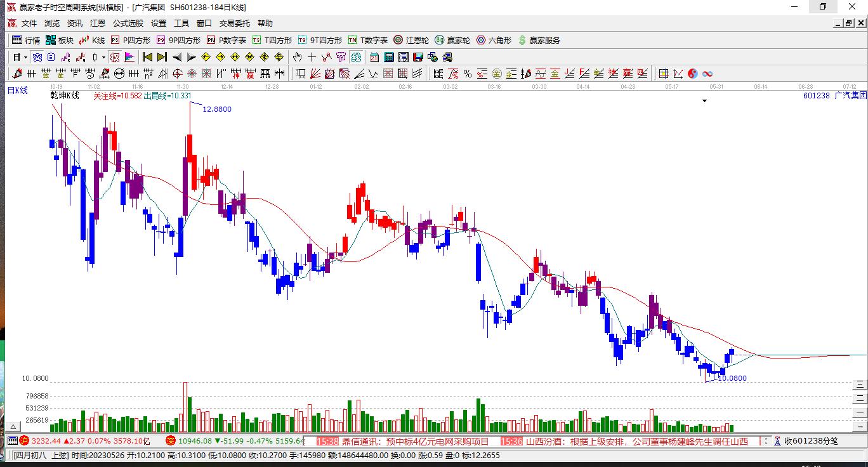Click the 601238 广汽集团 stock label

[x=834, y=95]
